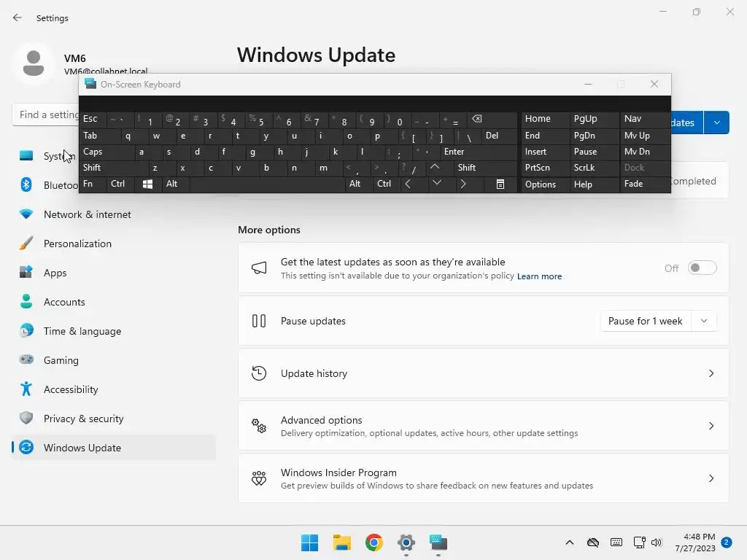Toggle the Fn key on keyboard
The width and height of the screenshot is (747, 560).
click(x=93, y=184)
